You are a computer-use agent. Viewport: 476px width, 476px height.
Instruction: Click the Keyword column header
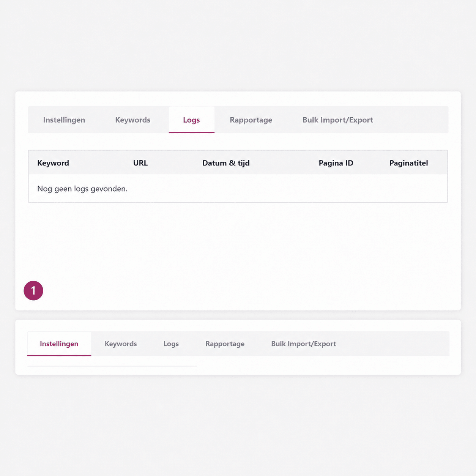coord(53,163)
